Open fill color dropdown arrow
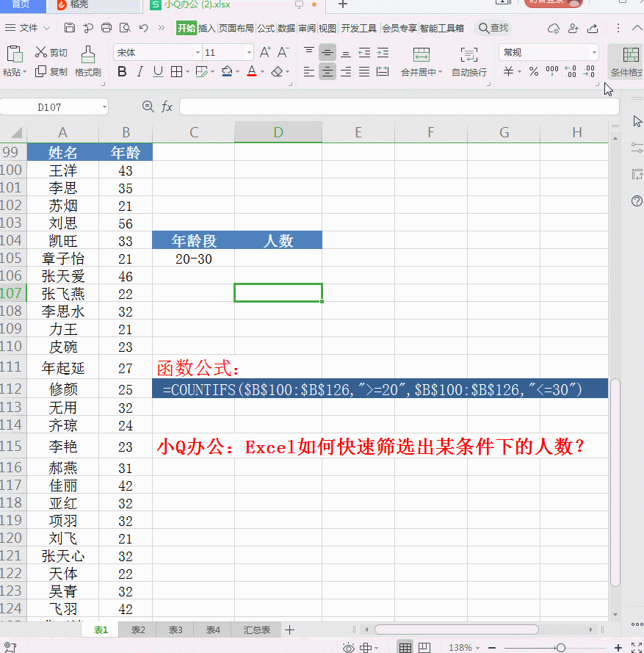 238,72
